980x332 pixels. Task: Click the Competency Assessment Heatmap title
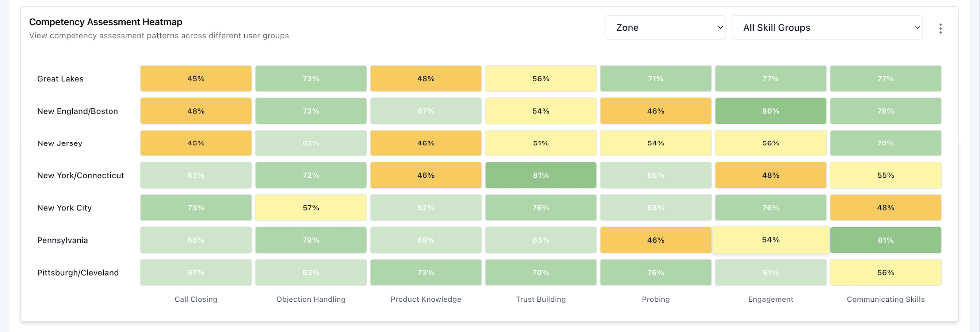pos(106,22)
